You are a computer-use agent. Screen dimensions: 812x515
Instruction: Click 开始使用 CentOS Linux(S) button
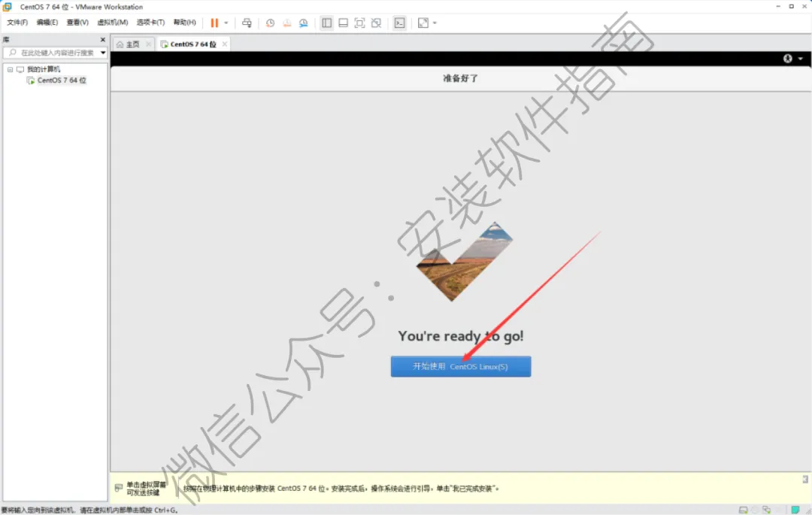point(461,366)
